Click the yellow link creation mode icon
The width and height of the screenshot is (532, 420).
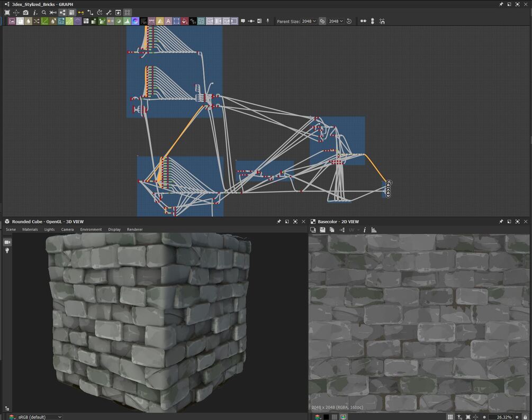click(81, 13)
